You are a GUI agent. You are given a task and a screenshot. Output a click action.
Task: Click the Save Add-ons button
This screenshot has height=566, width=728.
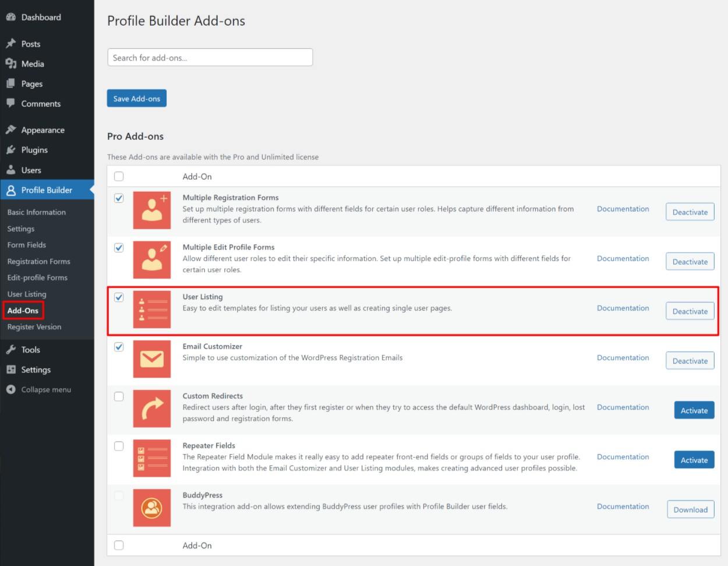tap(136, 98)
